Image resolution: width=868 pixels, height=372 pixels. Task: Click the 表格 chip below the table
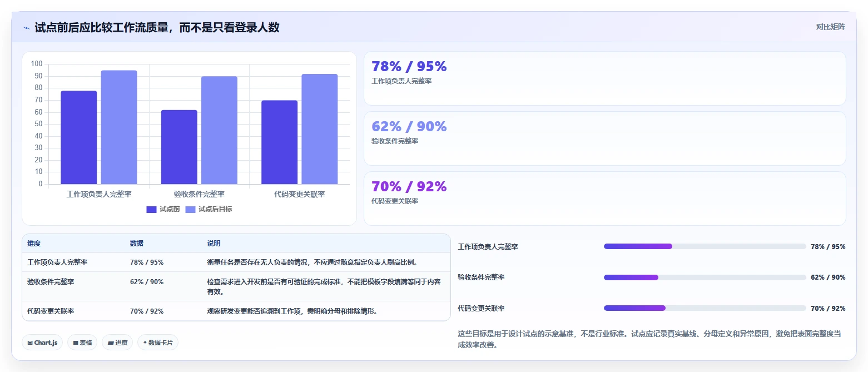[x=82, y=343]
